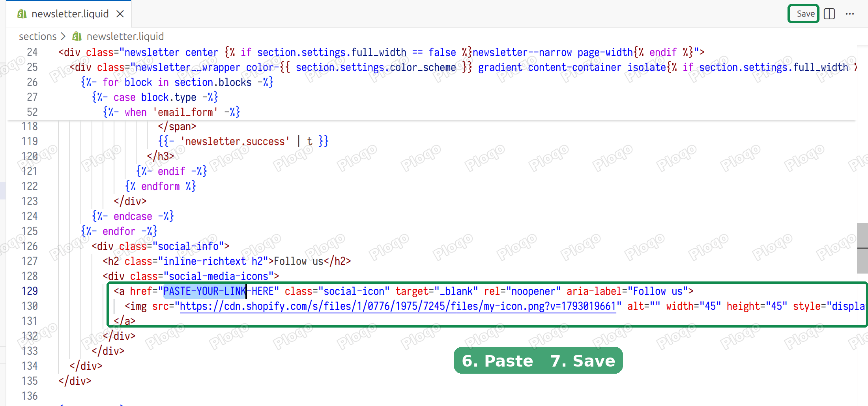Click the breadcrumb chevron separator after sections
This screenshot has width=868, height=406.
pyautogui.click(x=63, y=36)
